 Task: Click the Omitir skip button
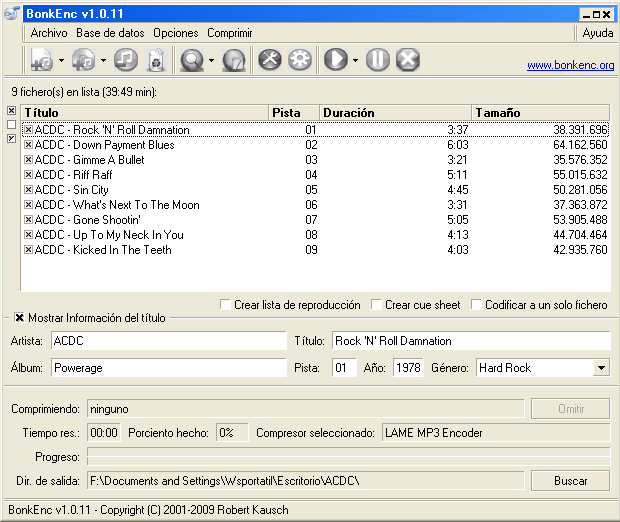(570, 409)
